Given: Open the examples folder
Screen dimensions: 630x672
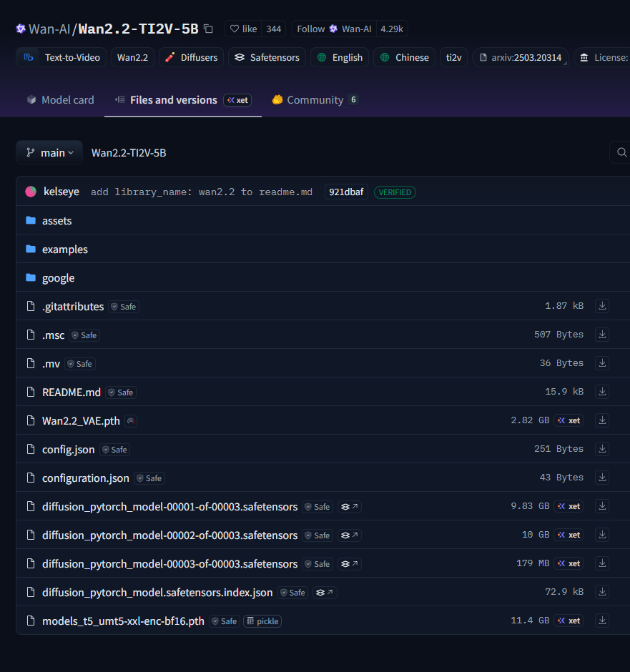Looking at the screenshot, I should click(x=64, y=249).
